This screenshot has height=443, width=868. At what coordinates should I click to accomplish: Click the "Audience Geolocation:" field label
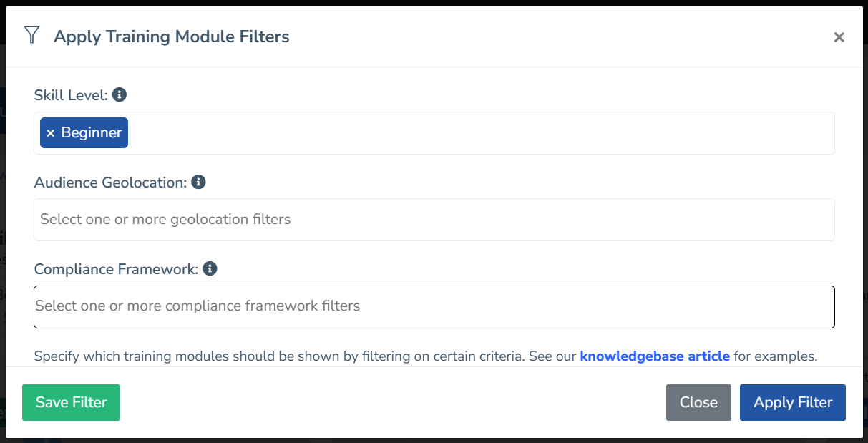110,182
